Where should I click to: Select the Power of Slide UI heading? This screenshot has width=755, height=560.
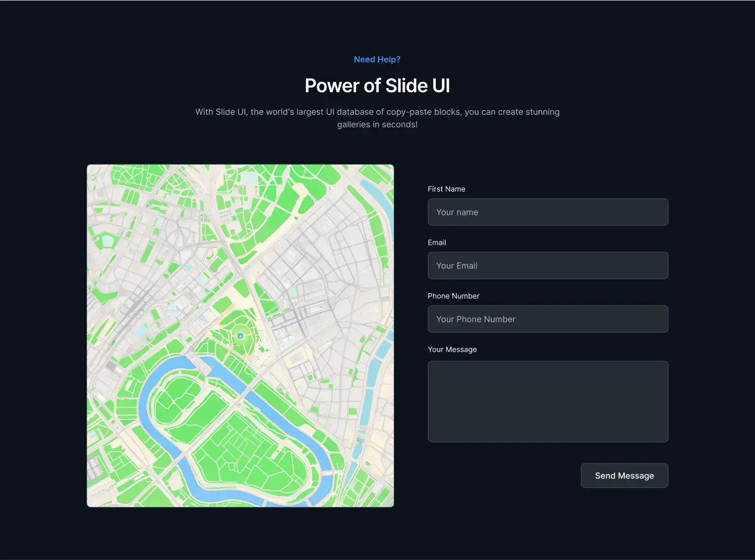point(377,85)
